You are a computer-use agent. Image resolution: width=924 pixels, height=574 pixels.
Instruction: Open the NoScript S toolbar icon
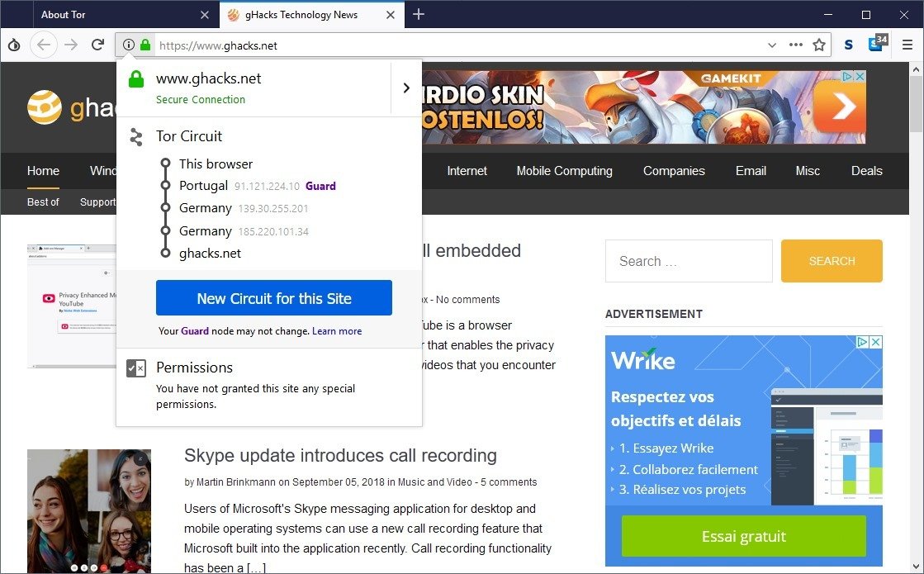849,45
